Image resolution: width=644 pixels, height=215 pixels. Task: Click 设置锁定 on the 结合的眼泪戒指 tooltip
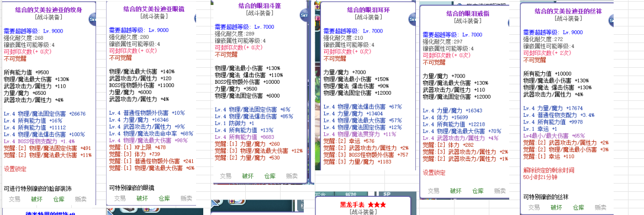point(434,173)
